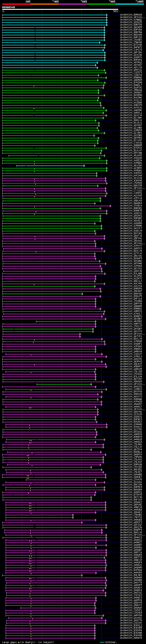146x644 pixels.
Task: Select hit label UniRef100_A4RZN0
Action: point(131,110)
